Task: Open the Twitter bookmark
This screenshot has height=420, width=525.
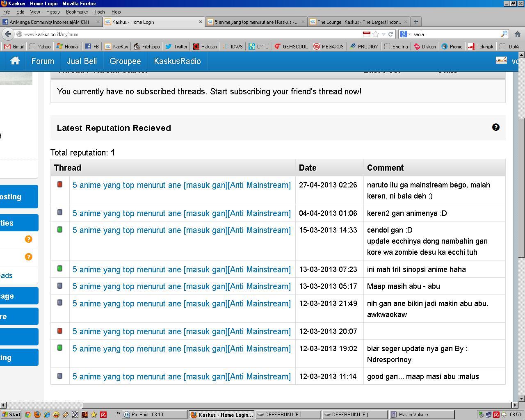Action: pos(176,46)
